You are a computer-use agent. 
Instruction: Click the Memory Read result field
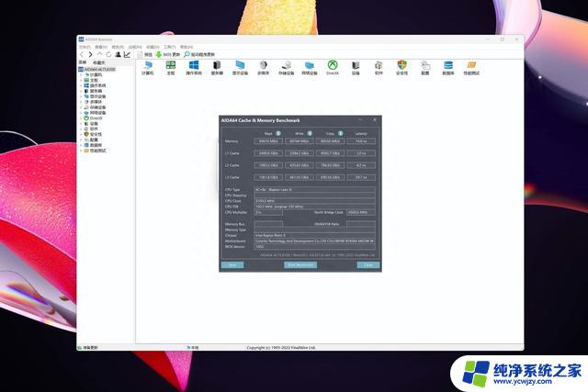coord(268,141)
